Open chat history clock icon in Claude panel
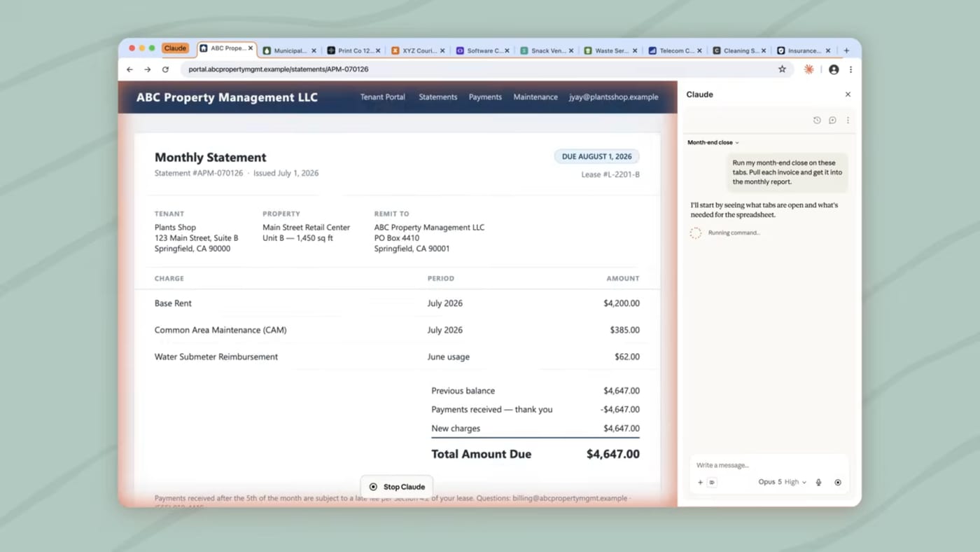The width and height of the screenshot is (980, 552). (x=817, y=120)
